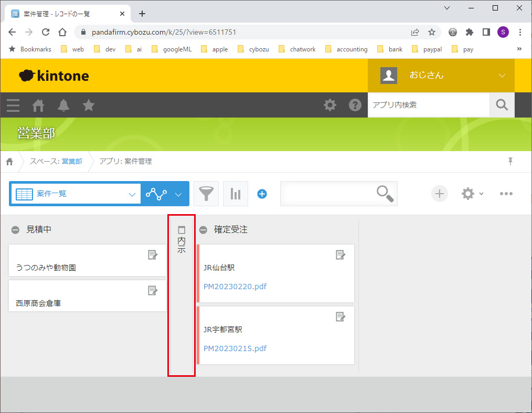Open the kintone hamburger menu
This screenshot has height=413, width=532.
[13, 105]
